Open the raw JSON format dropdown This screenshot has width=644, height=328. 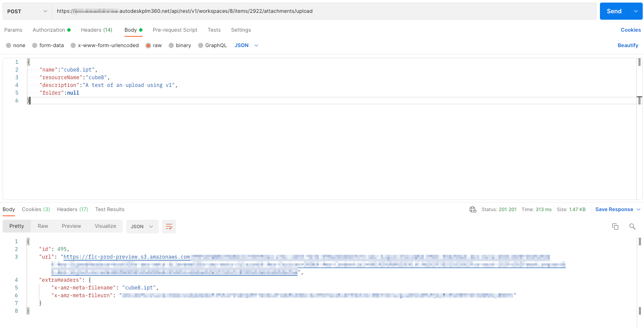246,45
